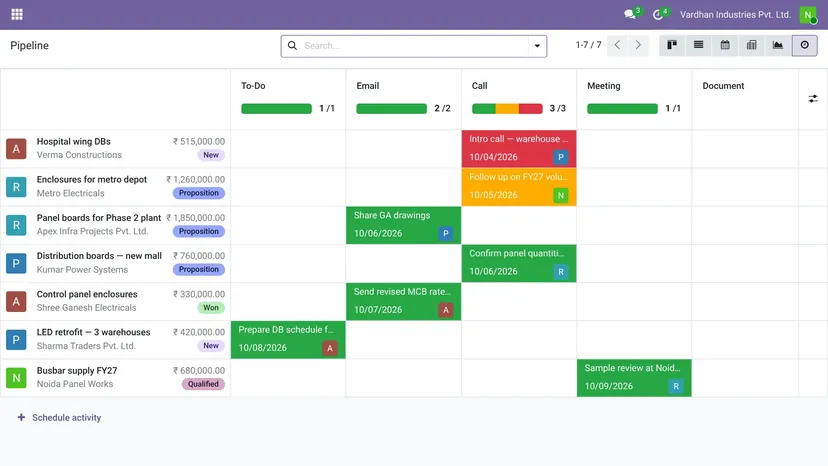Screen dimensions: 828x466
Task: Open the column settings adjust icon
Action: (813, 99)
